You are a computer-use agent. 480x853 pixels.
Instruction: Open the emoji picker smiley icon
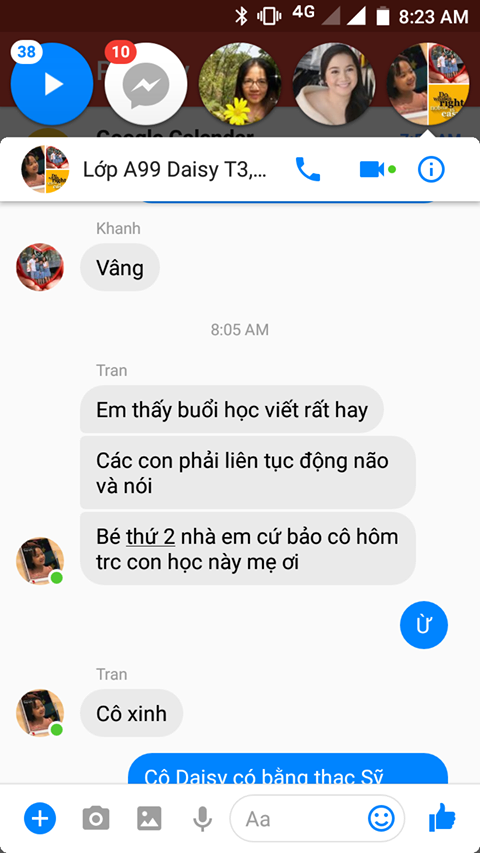pos(381,818)
